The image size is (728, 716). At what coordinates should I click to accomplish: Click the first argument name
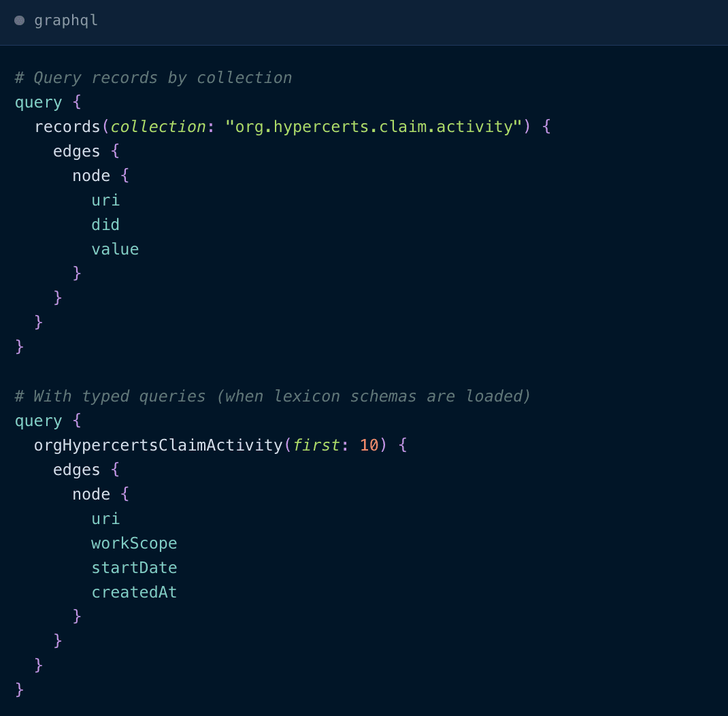tap(316, 445)
